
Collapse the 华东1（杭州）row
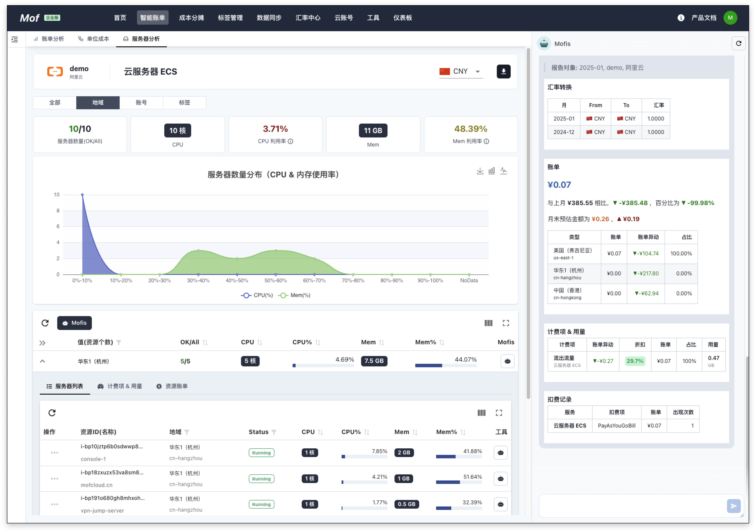[x=42, y=361]
